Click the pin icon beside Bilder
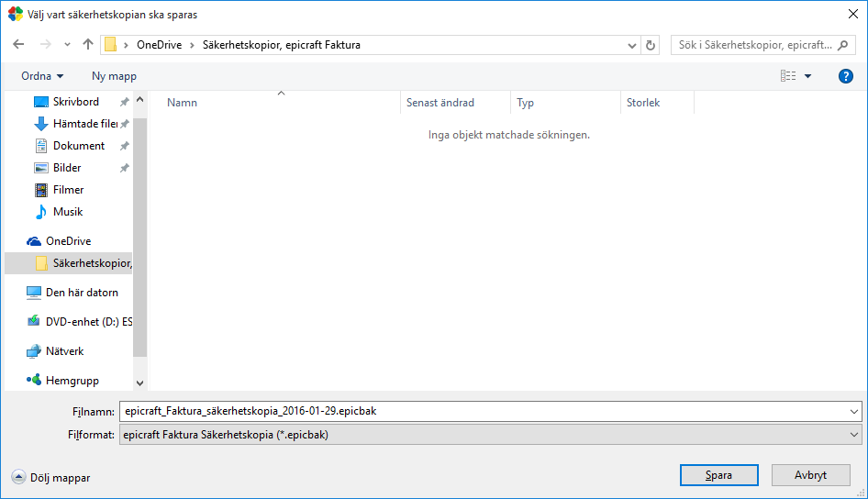The height and width of the screenshot is (499, 868). (125, 168)
